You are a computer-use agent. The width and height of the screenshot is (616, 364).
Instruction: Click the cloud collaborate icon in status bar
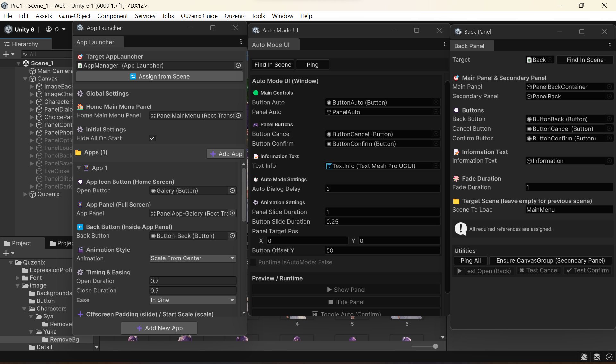point(596,357)
